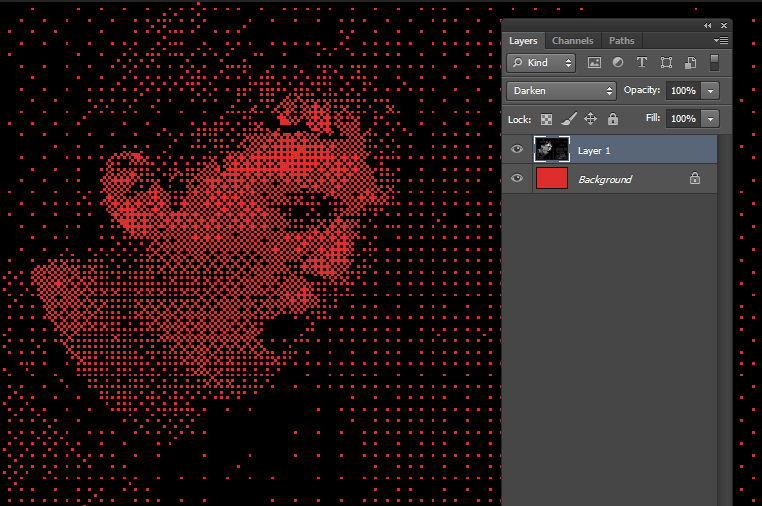Click the Fill 100% value field
762x506 pixels.
coord(683,119)
